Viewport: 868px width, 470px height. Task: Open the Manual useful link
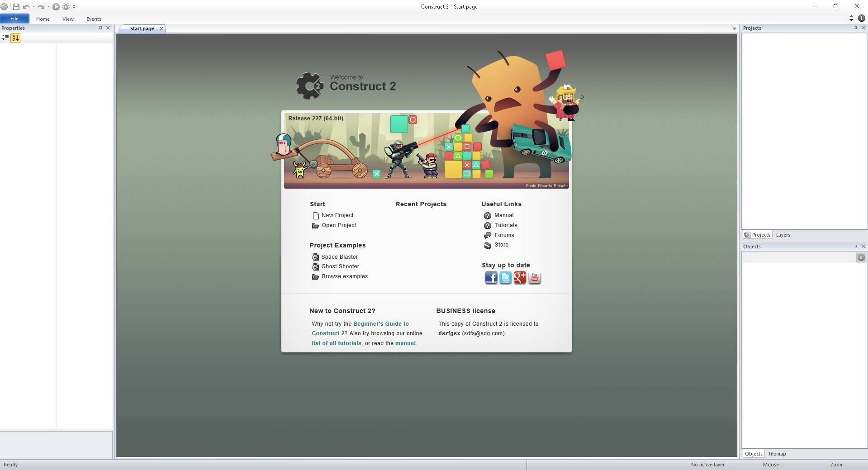pyautogui.click(x=504, y=215)
